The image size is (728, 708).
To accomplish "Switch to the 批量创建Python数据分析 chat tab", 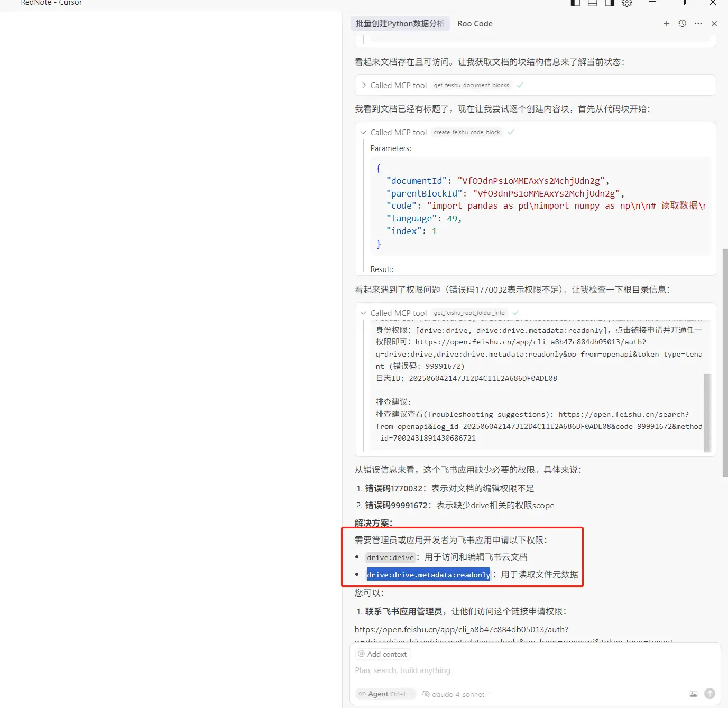I will 400,23.
